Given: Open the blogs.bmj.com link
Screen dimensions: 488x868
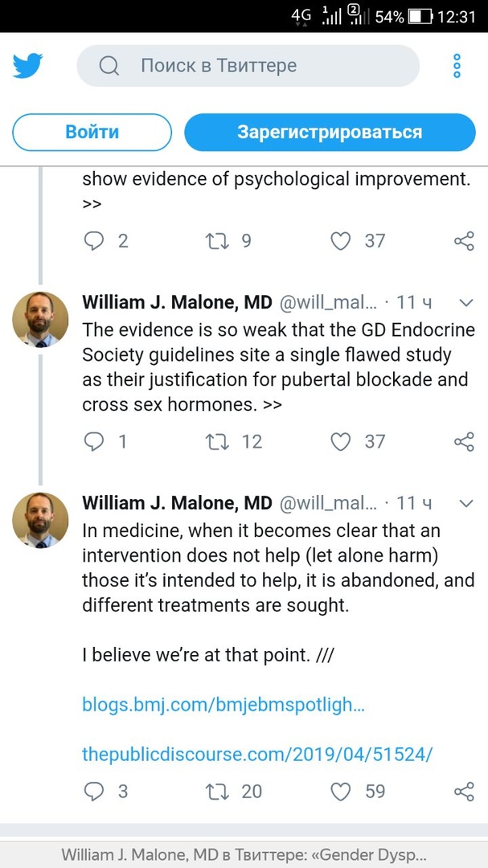Looking at the screenshot, I should click(223, 705).
